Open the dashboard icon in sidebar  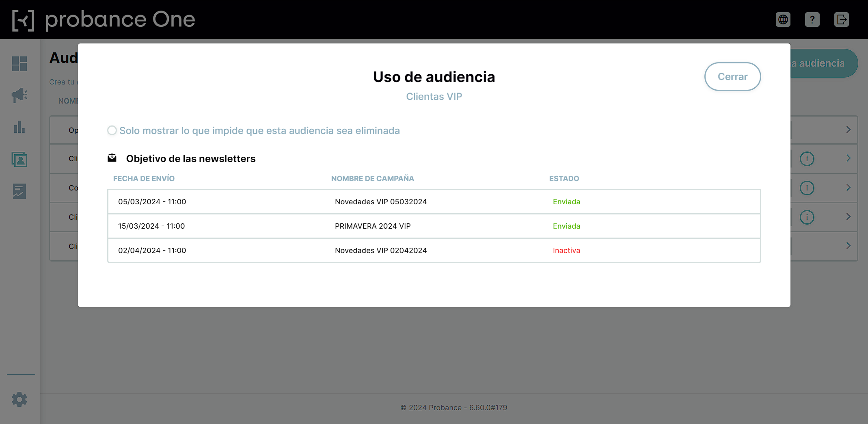pos(19,64)
